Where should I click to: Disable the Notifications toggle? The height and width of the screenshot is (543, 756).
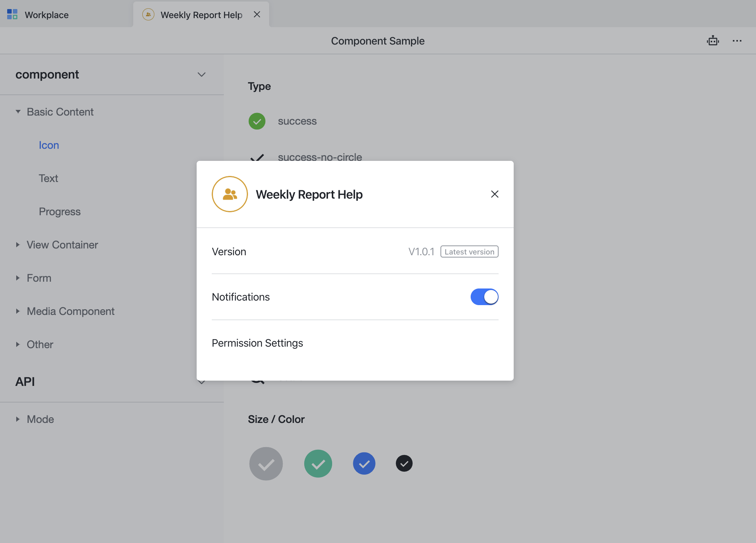tap(484, 297)
